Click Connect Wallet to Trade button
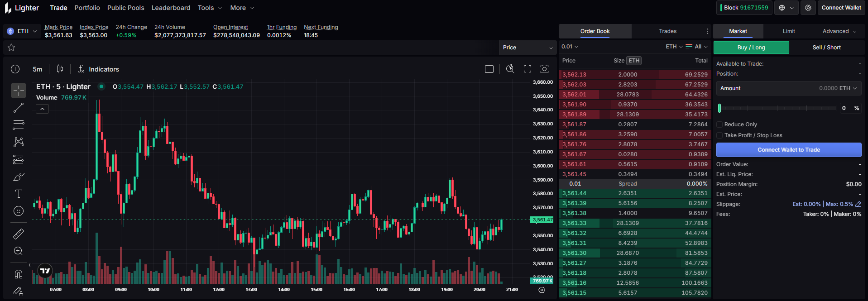This screenshot has width=868, height=301. click(x=788, y=150)
